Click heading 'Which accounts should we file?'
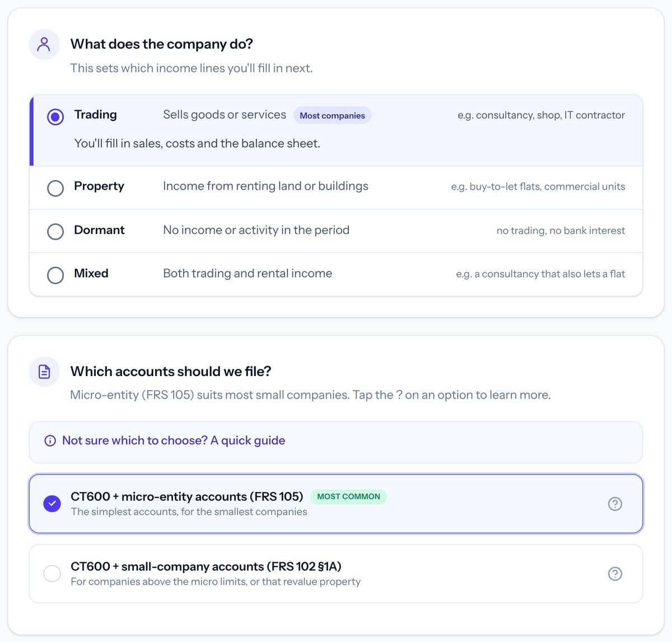672x642 pixels. pos(171,372)
